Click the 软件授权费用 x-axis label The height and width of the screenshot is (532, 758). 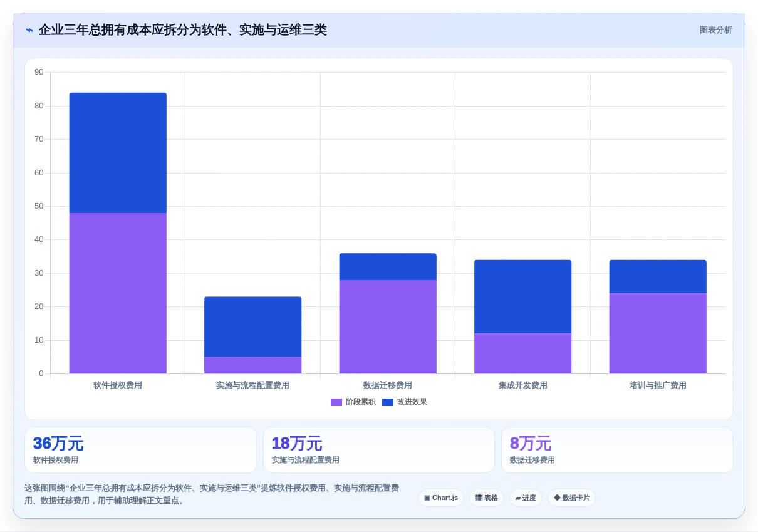[118, 385]
